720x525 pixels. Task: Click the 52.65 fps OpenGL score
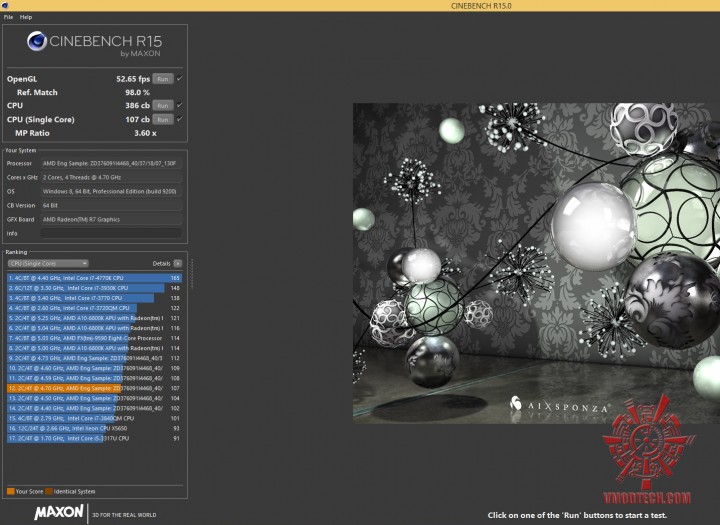coord(133,79)
